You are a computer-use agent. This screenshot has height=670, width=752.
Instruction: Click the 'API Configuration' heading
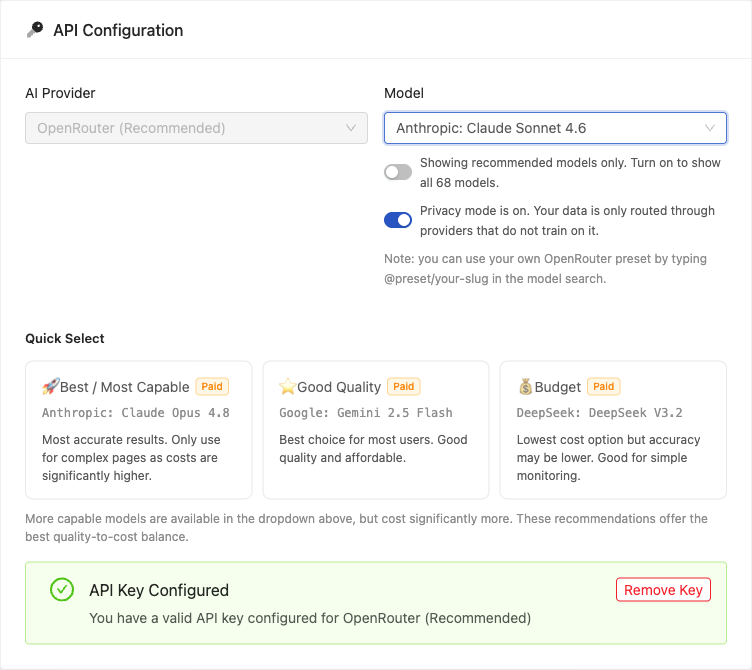tap(118, 30)
